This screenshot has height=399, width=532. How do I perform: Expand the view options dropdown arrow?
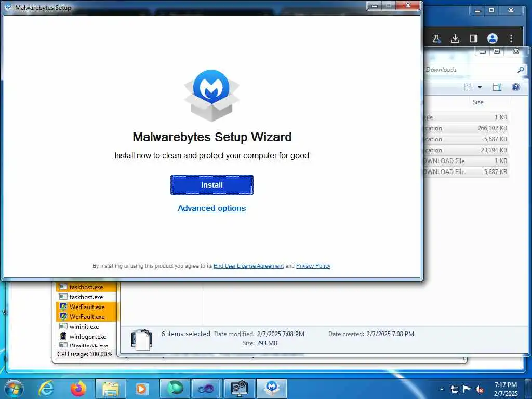click(480, 87)
